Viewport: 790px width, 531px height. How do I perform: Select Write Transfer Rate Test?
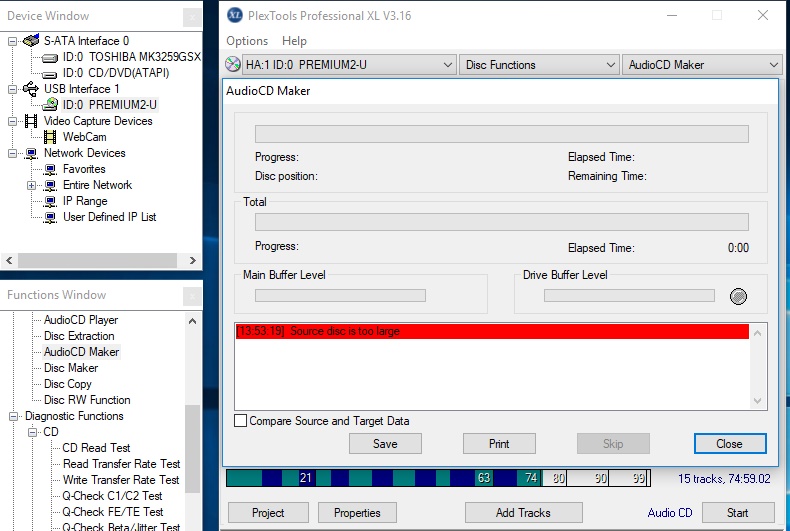pos(121,480)
